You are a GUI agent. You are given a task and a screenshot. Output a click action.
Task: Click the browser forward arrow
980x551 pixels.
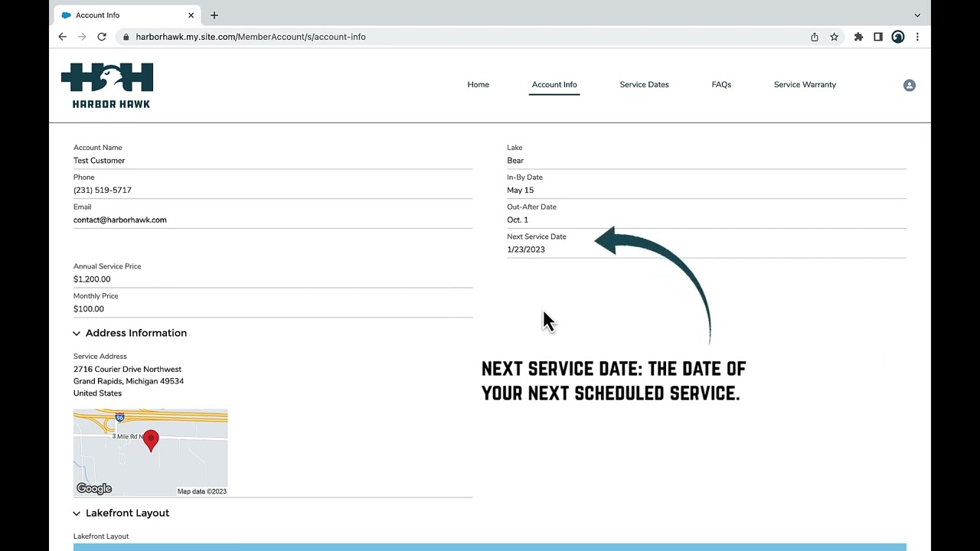[x=83, y=37]
